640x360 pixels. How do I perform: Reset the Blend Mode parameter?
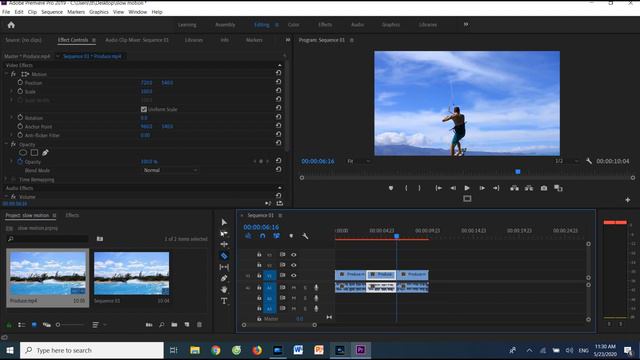pyautogui.click(x=278, y=169)
